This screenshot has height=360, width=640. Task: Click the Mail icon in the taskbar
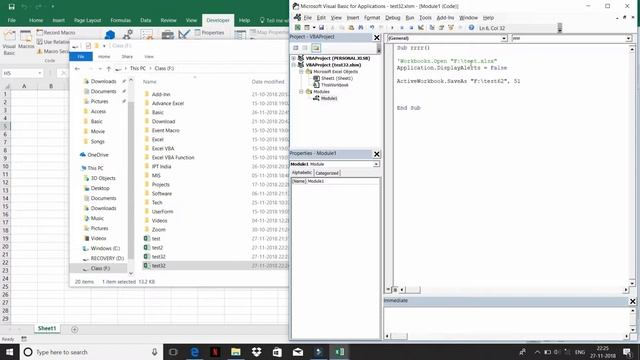(298, 352)
